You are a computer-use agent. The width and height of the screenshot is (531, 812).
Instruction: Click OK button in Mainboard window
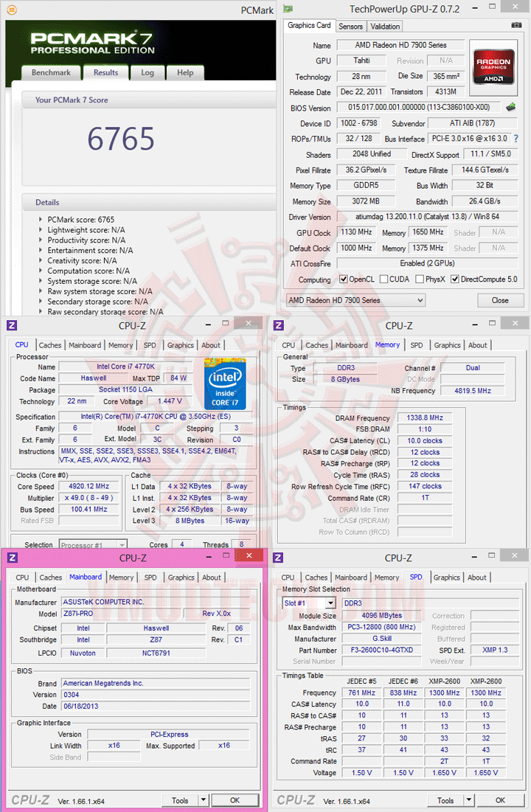235,800
